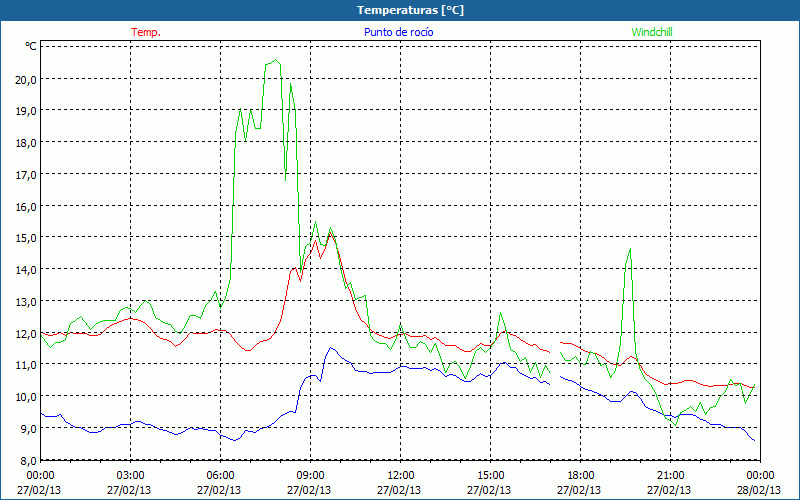
Task: Click the 15:00 time axis label
Action: coord(490,476)
